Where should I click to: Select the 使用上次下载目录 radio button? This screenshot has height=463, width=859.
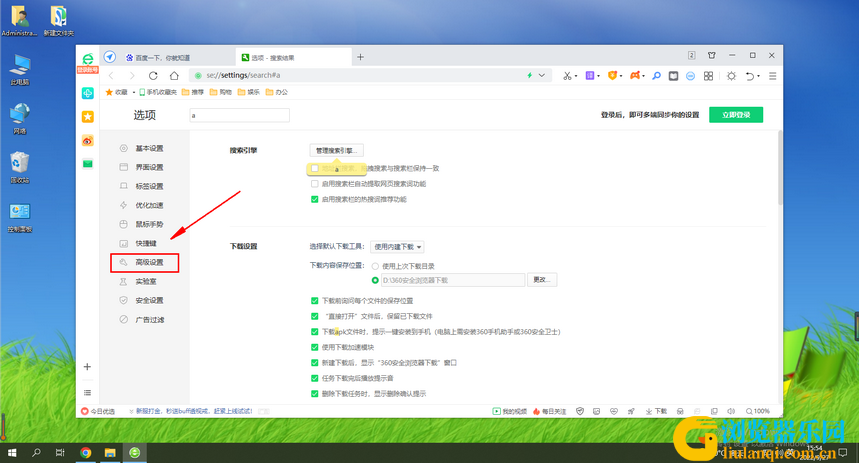tap(375, 266)
